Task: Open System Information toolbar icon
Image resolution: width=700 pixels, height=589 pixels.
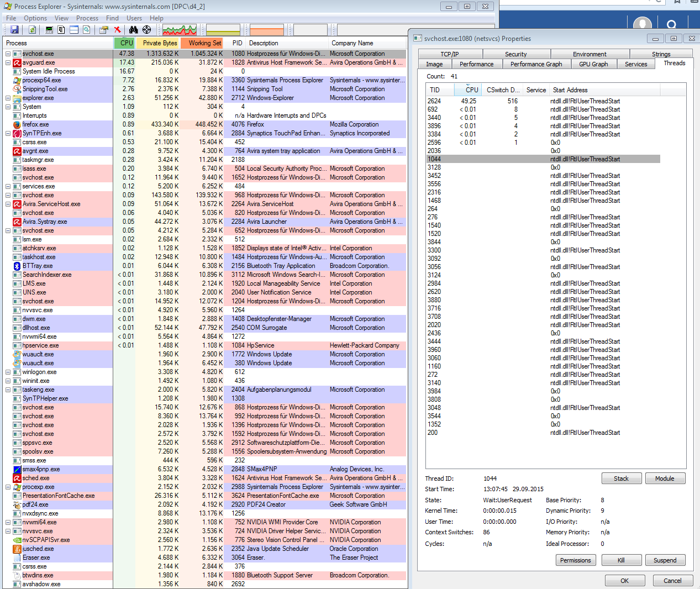Action: click(x=50, y=30)
